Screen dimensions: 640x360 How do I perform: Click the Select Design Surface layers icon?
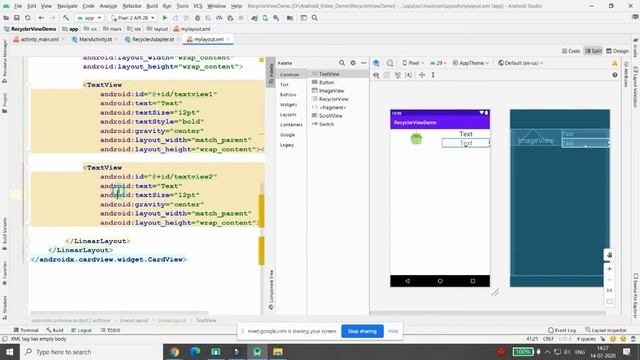tap(376, 63)
